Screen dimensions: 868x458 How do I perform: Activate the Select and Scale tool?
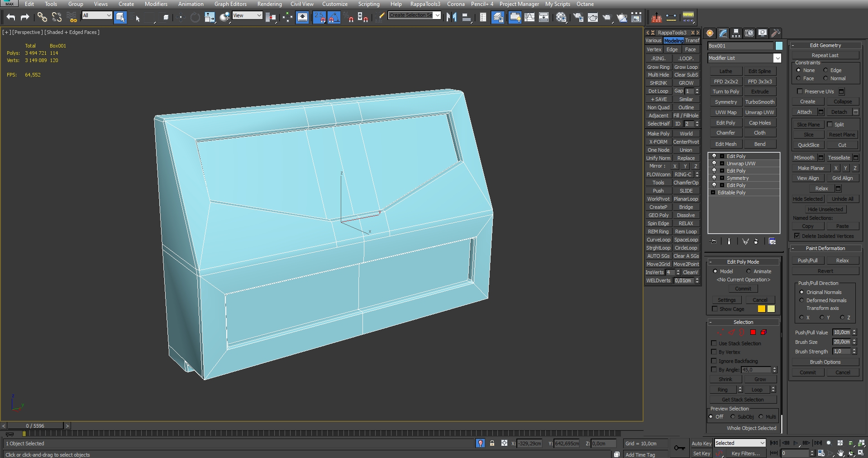point(210,17)
